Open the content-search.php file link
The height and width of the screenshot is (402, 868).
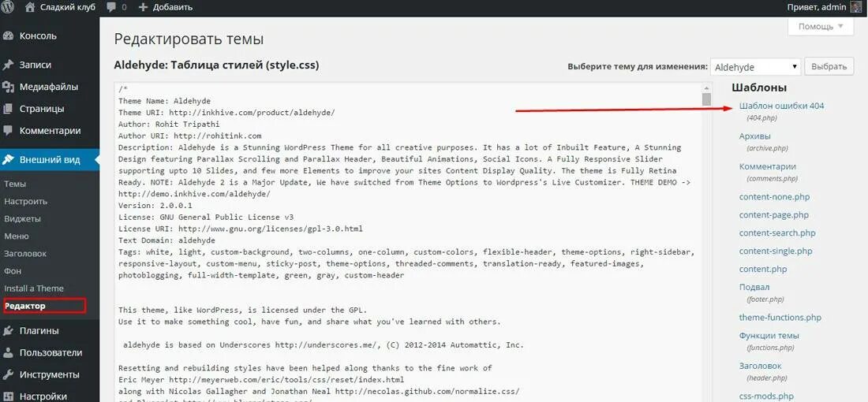tap(777, 233)
